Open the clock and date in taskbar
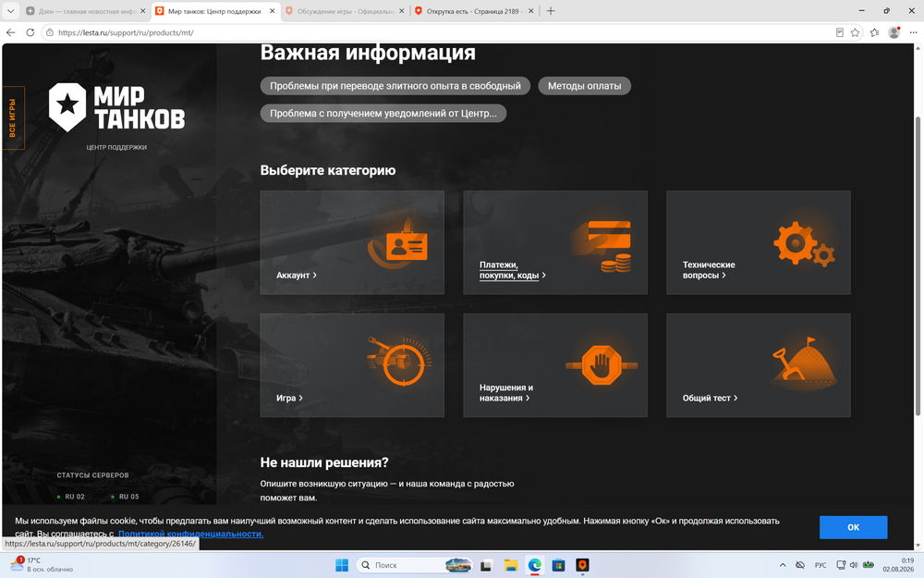The width and height of the screenshot is (924, 578). coord(898,565)
